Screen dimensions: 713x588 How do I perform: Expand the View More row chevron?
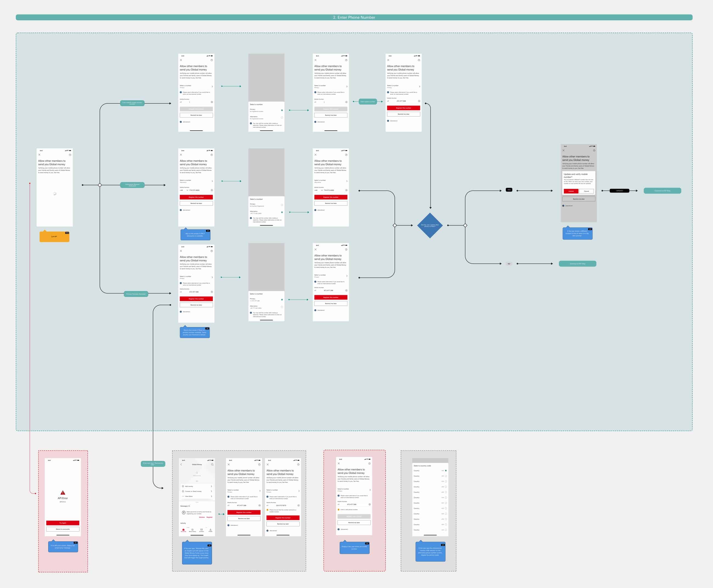(211, 496)
